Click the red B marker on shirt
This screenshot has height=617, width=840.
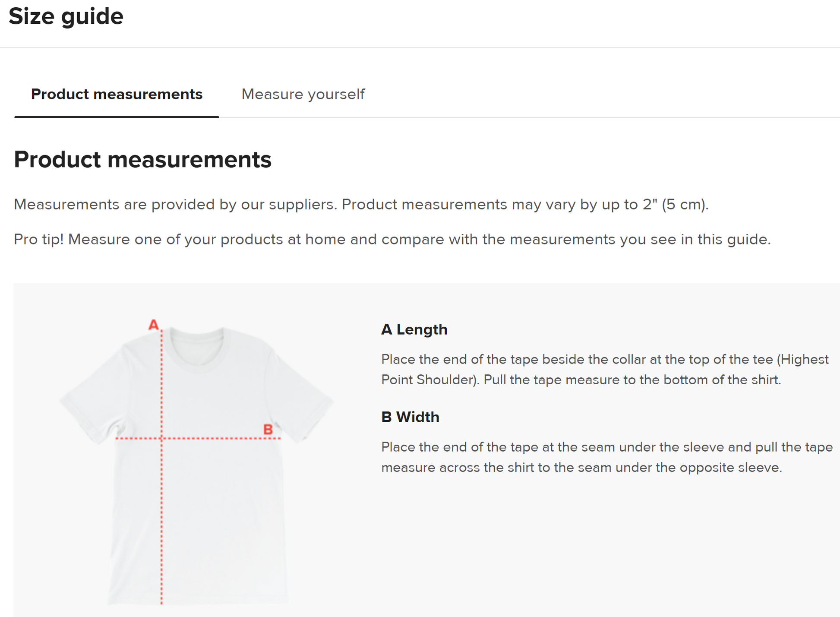[268, 430]
